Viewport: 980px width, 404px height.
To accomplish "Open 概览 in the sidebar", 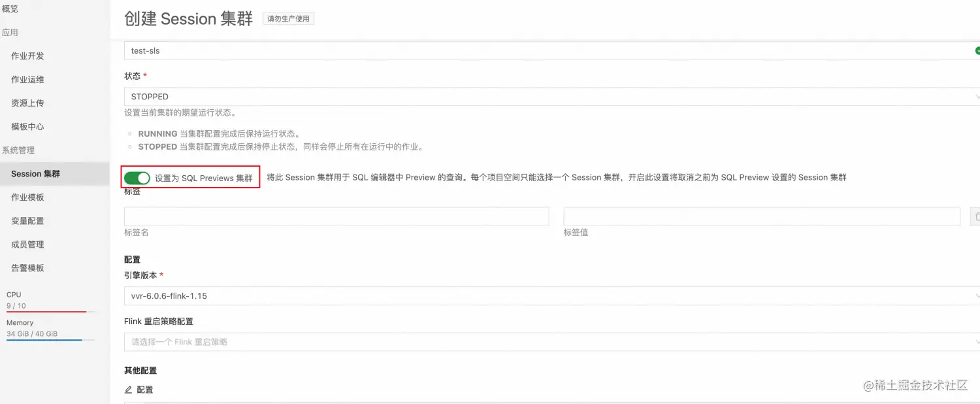I will click(x=10, y=9).
